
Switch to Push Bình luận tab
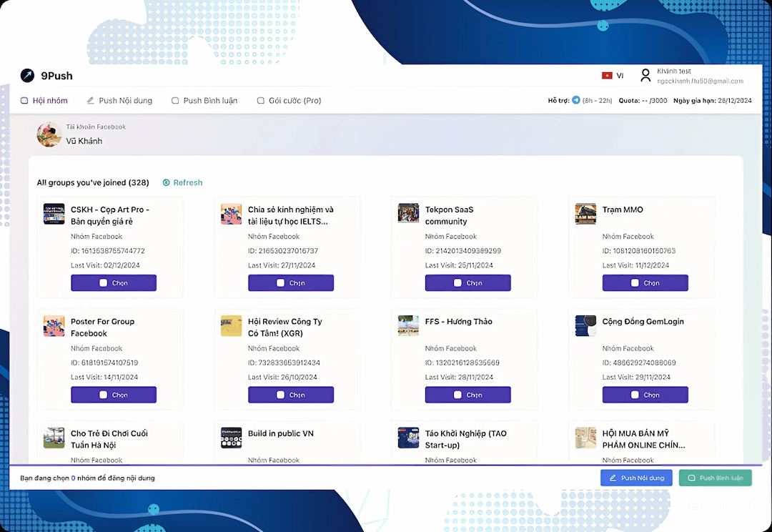[x=204, y=101]
